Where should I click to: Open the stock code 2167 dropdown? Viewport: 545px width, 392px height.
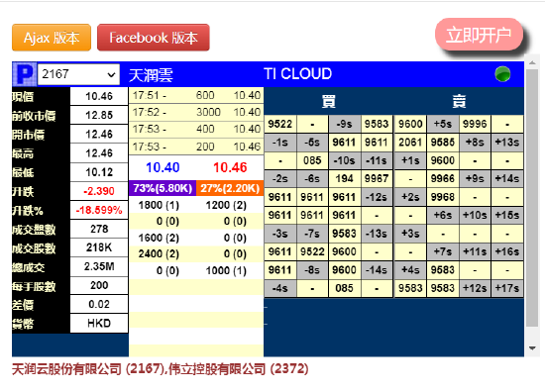tap(78, 74)
